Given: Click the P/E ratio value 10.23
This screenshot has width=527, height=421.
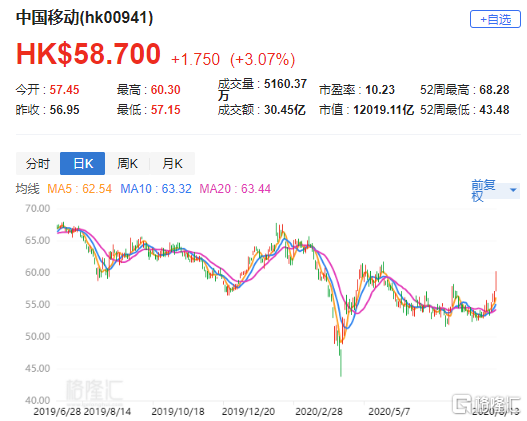Looking at the screenshot, I should tap(380, 90).
